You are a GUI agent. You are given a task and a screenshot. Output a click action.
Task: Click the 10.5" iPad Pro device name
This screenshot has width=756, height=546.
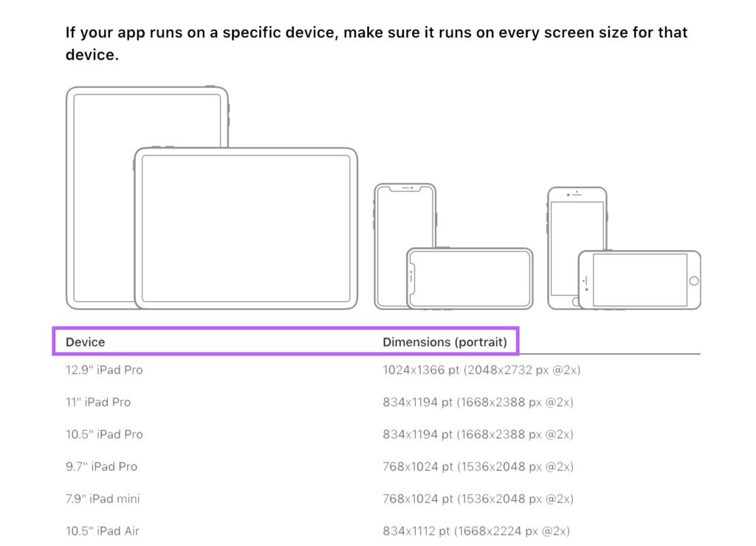(x=104, y=435)
